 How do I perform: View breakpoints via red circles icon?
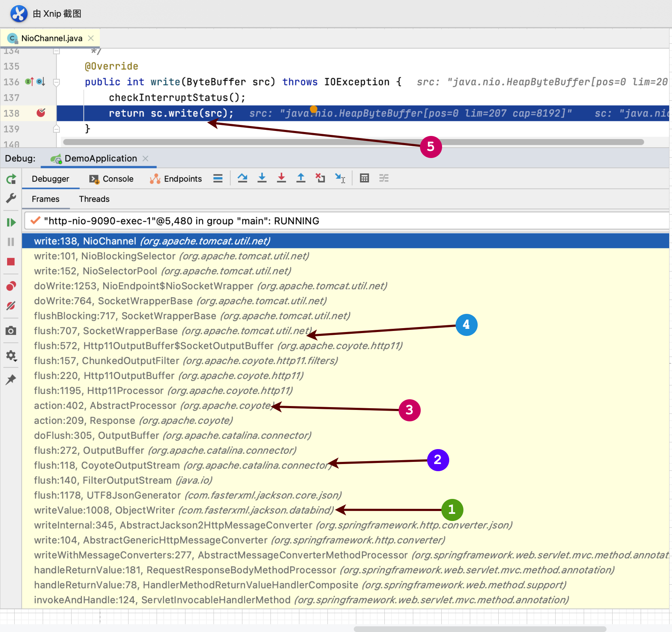[x=11, y=286]
